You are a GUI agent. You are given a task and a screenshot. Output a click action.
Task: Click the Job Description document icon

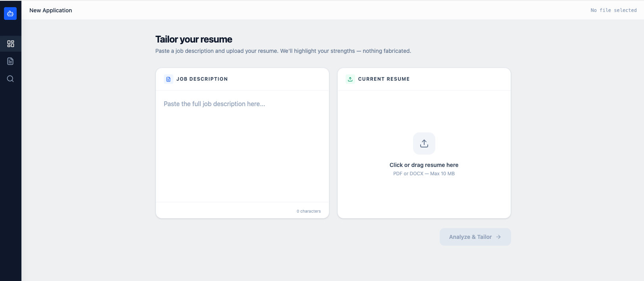click(169, 79)
